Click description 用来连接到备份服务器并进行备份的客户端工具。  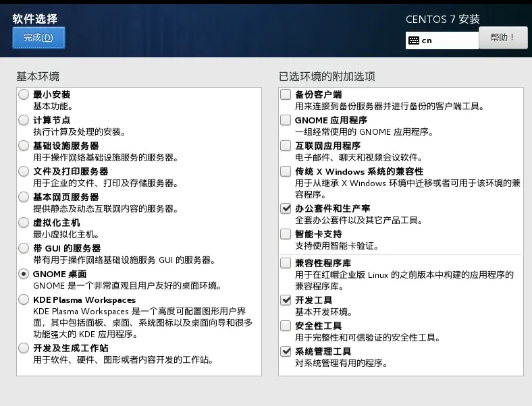[x=390, y=107]
